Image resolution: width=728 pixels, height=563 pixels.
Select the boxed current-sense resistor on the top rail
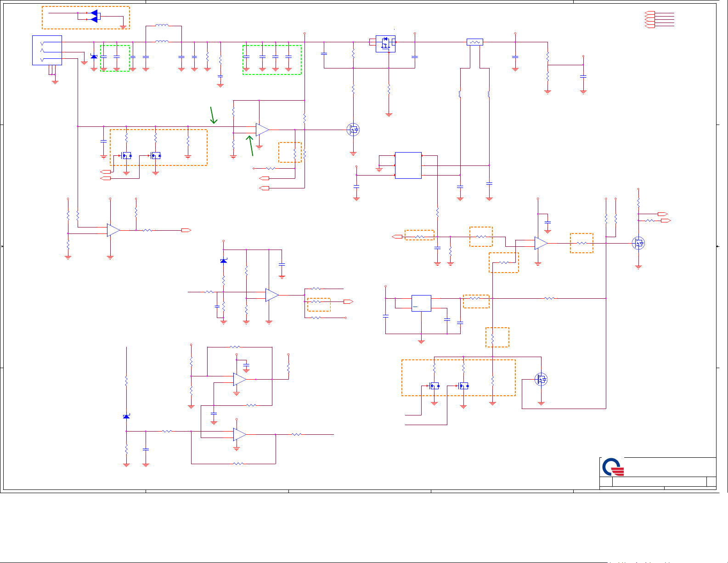(475, 42)
